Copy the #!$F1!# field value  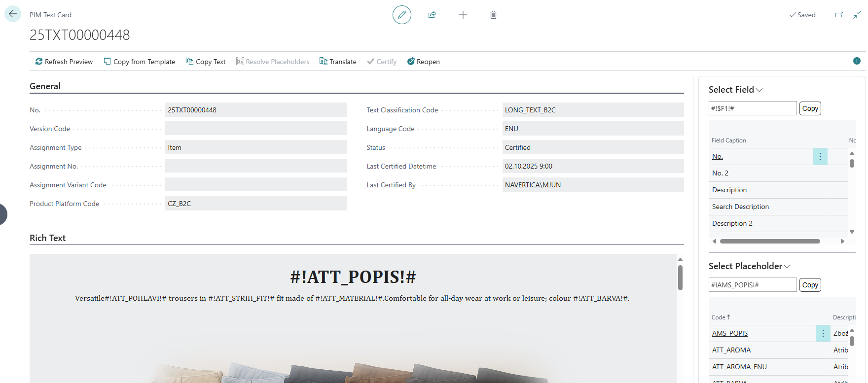tap(810, 108)
